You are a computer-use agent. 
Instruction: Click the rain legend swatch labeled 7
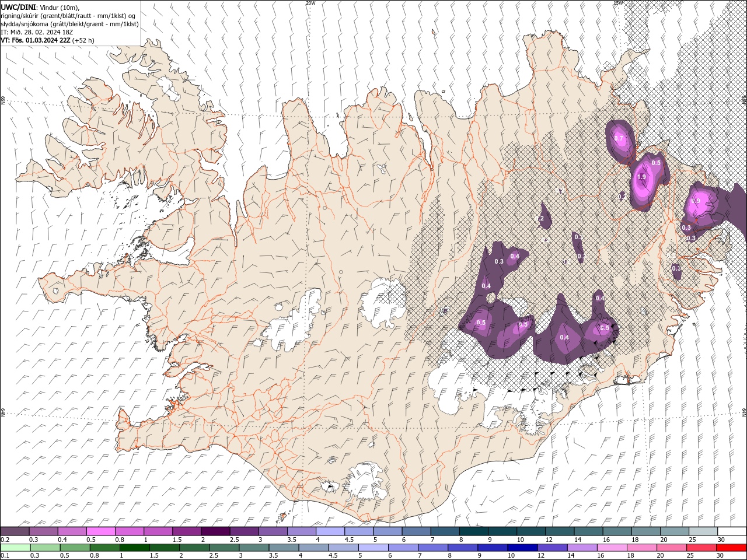point(433,548)
